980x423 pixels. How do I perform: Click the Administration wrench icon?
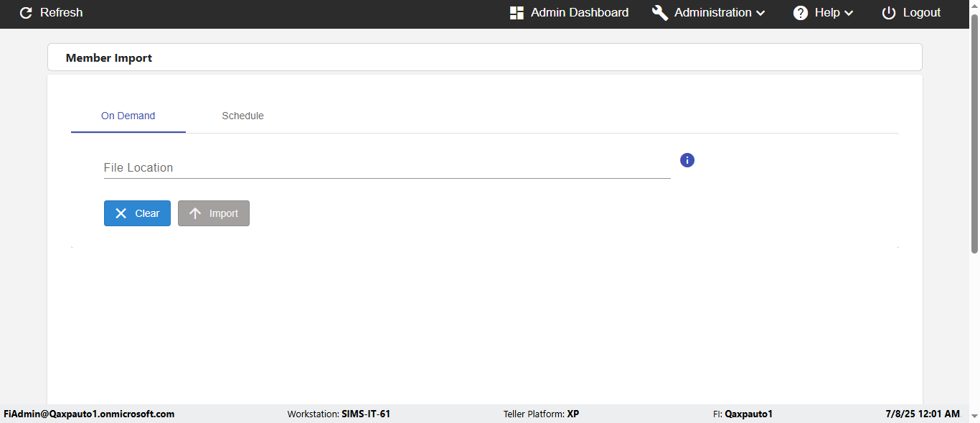660,13
